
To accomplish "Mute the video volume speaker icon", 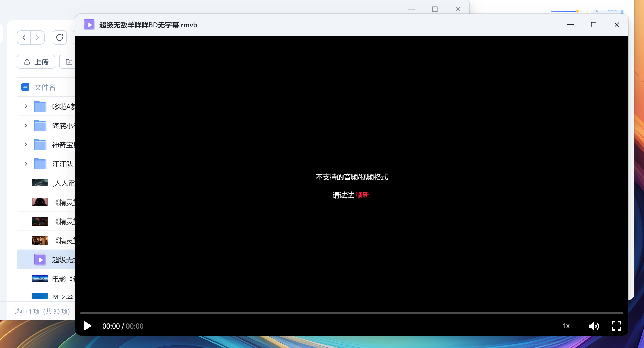I will coord(594,326).
